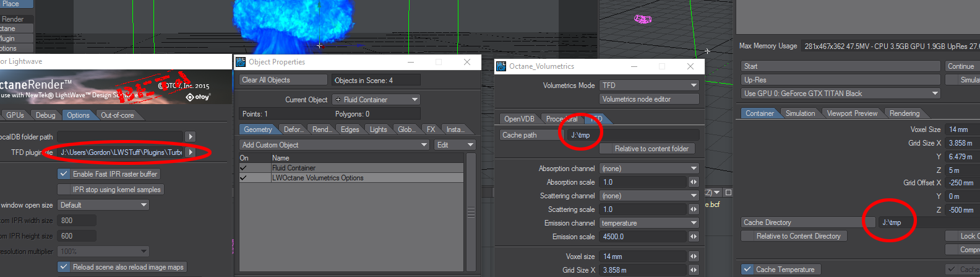The image size is (980, 277).
Task: Switch to the Viewport Preview tab
Action: 852,113
